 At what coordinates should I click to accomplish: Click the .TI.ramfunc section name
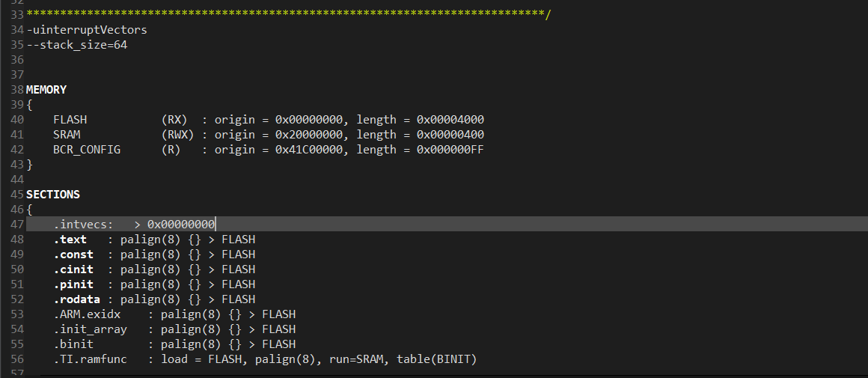(x=91, y=359)
